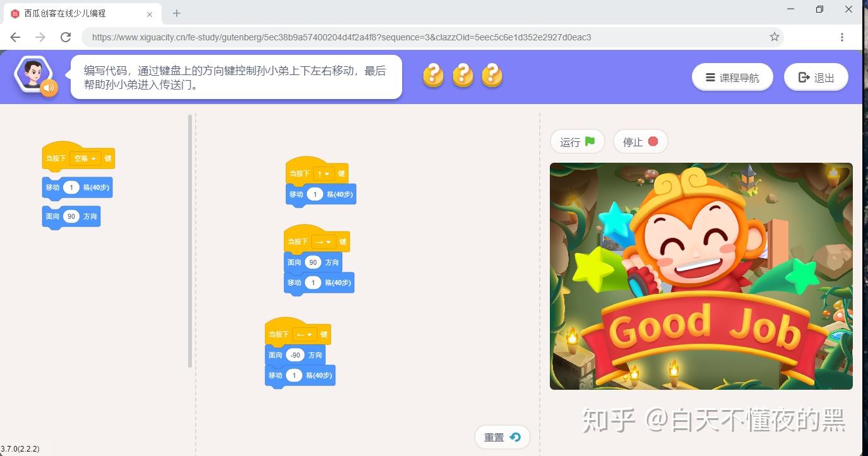Open the ↑ key dropdown on the hat block
The height and width of the screenshot is (456, 868).
[323, 173]
